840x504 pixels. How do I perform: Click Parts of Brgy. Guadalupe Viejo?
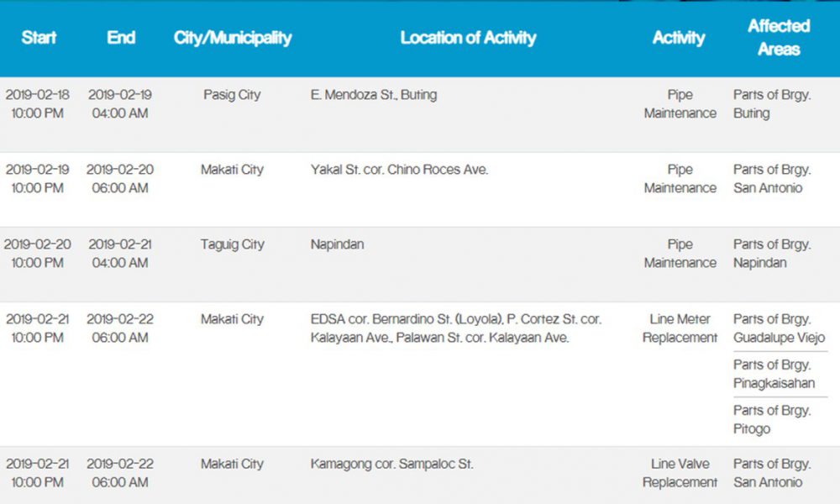click(779, 328)
